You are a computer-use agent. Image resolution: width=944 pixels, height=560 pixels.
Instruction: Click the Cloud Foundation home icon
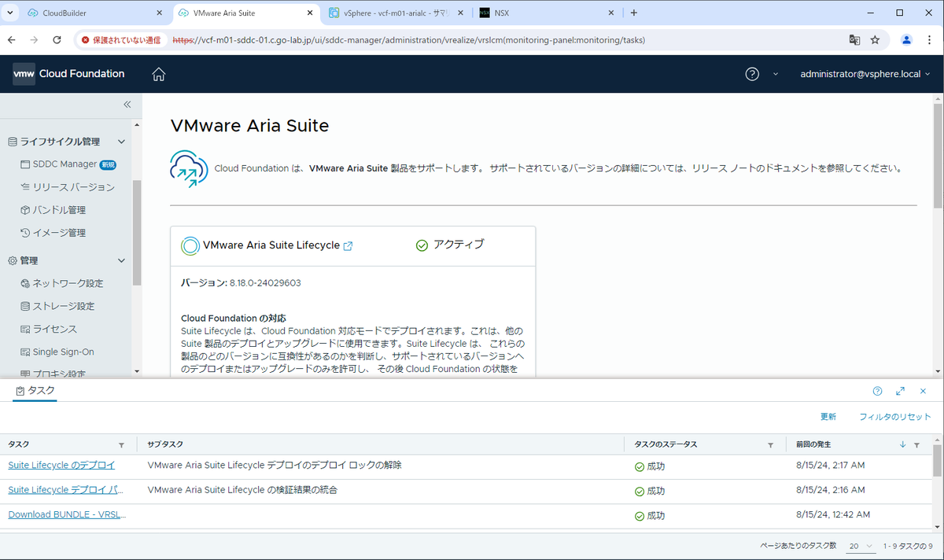pos(159,74)
